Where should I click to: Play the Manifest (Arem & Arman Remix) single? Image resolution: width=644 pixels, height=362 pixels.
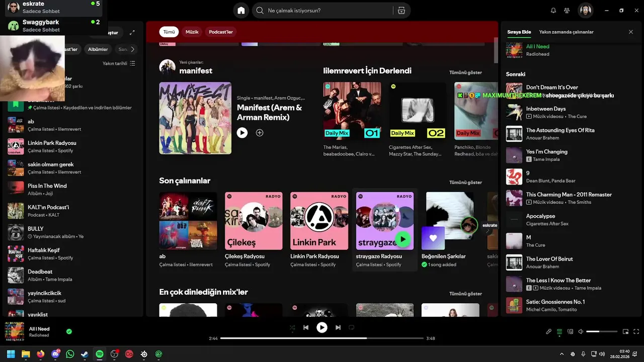[242, 133]
